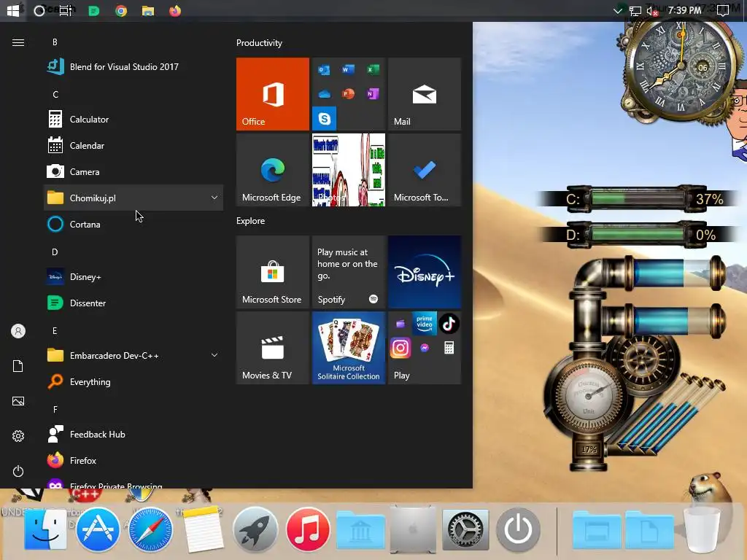Open the Documents sidebar icon
Screen dimensions: 747x560
(18, 366)
